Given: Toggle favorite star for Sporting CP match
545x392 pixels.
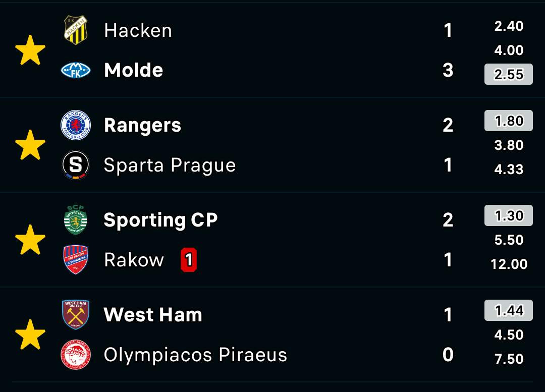Looking at the screenshot, I should point(30,240).
